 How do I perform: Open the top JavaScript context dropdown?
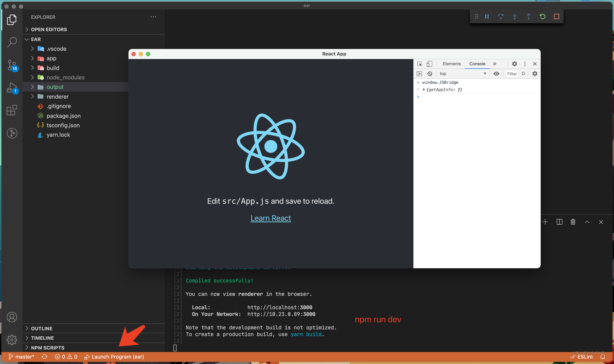click(463, 74)
